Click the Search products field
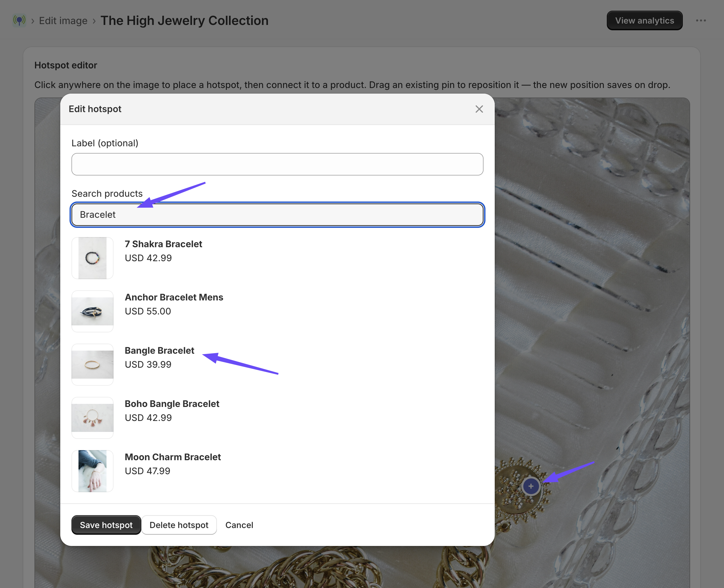This screenshot has height=588, width=724. pyautogui.click(x=277, y=215)
